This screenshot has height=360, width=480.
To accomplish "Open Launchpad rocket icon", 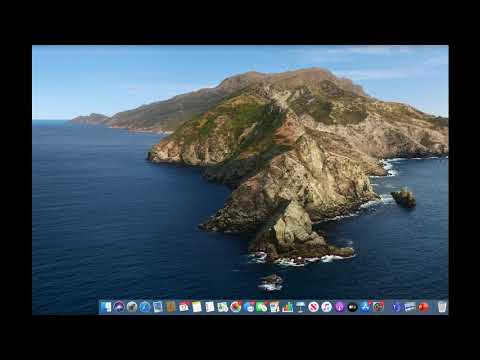I will tap(132, 307).
